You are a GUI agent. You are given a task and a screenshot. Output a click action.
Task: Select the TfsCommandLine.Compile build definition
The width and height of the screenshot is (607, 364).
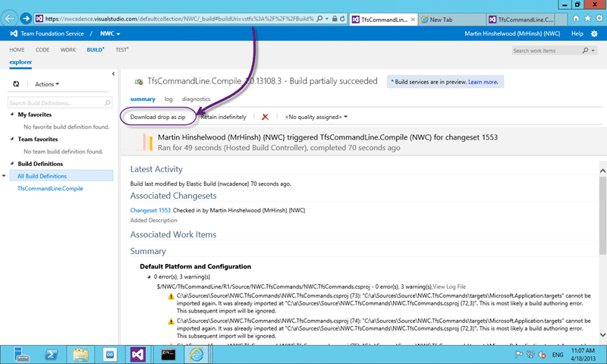click(x=50, y=189)
